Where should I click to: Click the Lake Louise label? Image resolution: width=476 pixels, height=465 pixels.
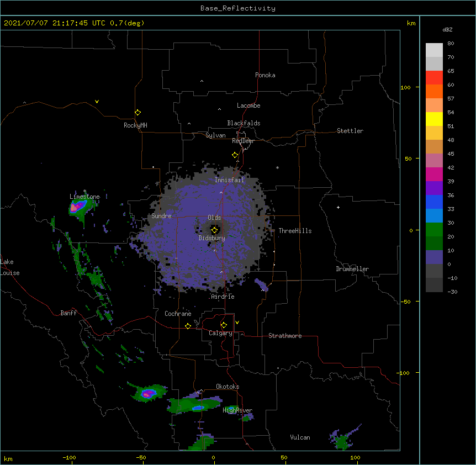[9, 267]
